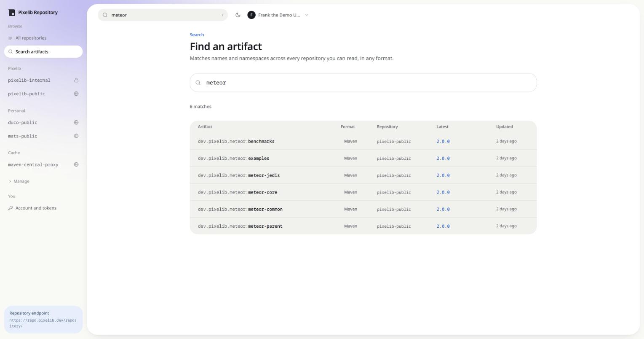644x339 pixels.
Task: Click globe icon beside pixelib-public
Action: [x=76, y=94]
